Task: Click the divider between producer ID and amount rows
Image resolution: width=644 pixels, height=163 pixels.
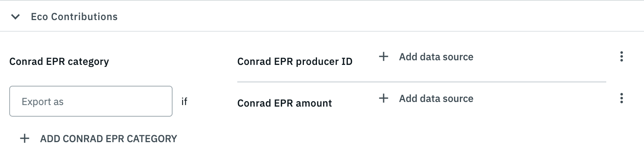Action: point(421,82)
